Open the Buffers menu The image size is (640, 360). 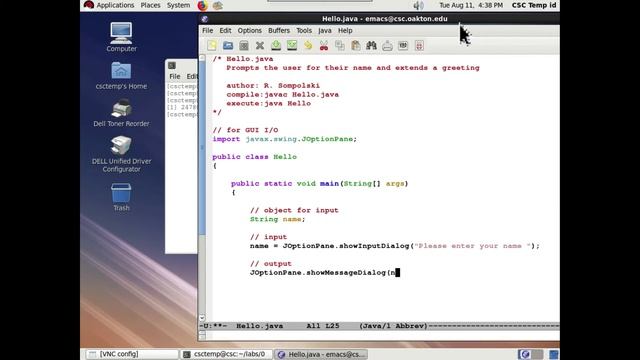tap(279, 31)
